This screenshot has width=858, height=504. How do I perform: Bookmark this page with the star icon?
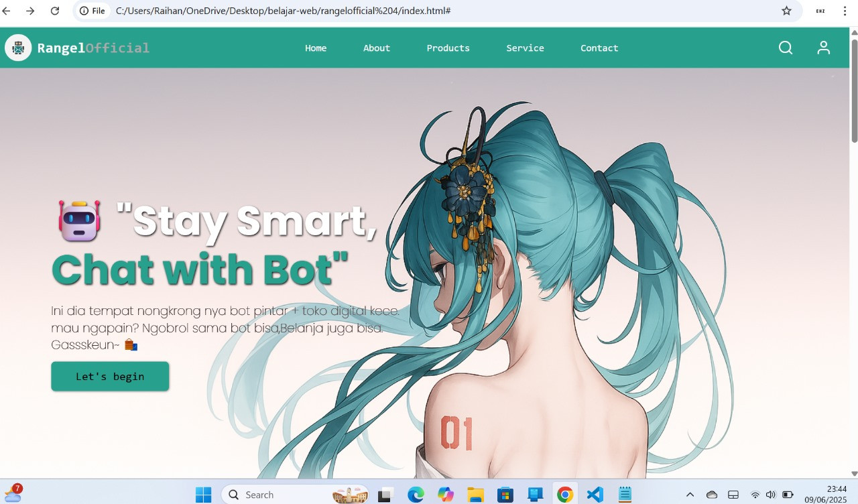click(787, 11)
